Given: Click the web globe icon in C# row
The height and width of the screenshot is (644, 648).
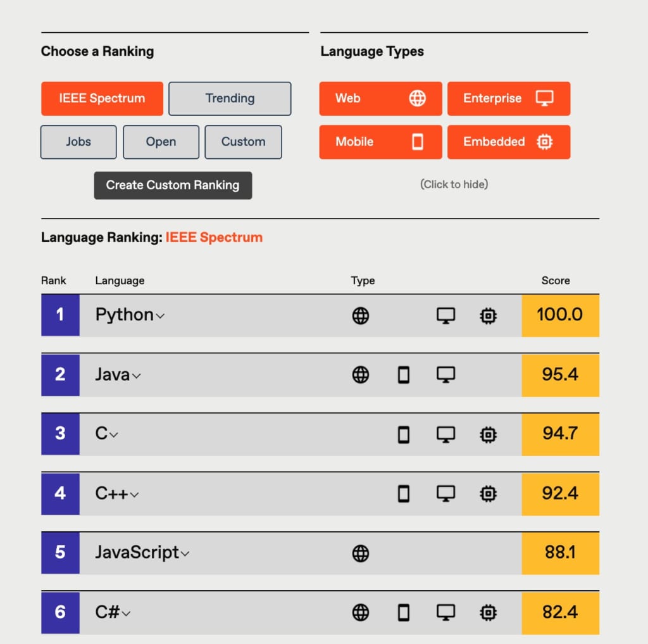Looking at the screenshot, I should click(x=360, y=612).
